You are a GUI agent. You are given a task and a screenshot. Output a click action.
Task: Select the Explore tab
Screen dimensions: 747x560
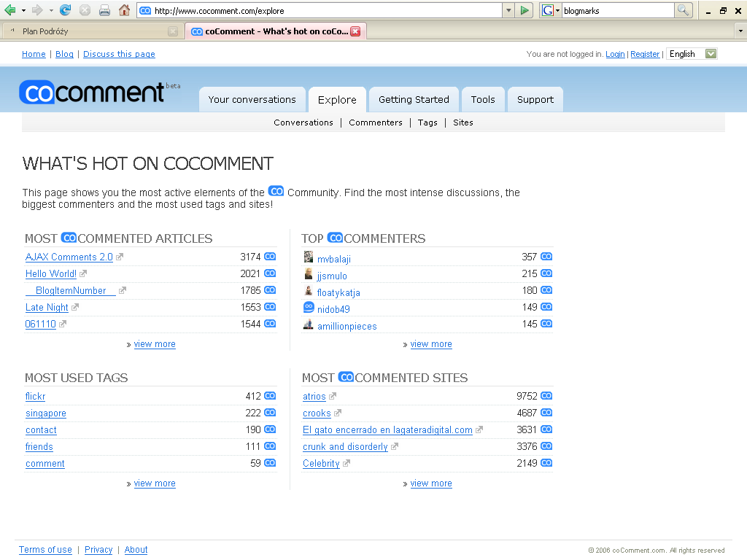pyautogui.click(x=337, y=99)
